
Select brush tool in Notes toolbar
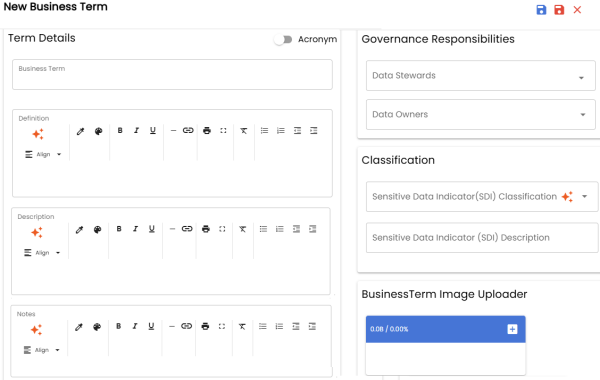click(x=78, y=327)
